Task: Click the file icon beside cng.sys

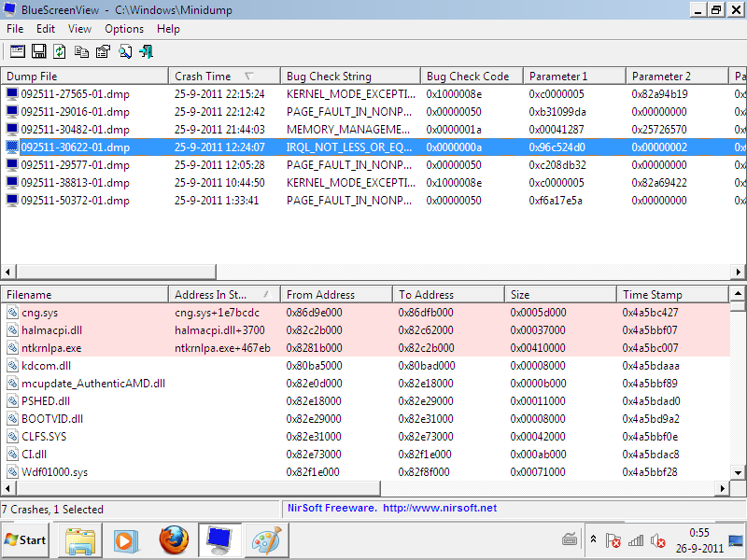Action: pyautogui.click(x=12, y=313)
